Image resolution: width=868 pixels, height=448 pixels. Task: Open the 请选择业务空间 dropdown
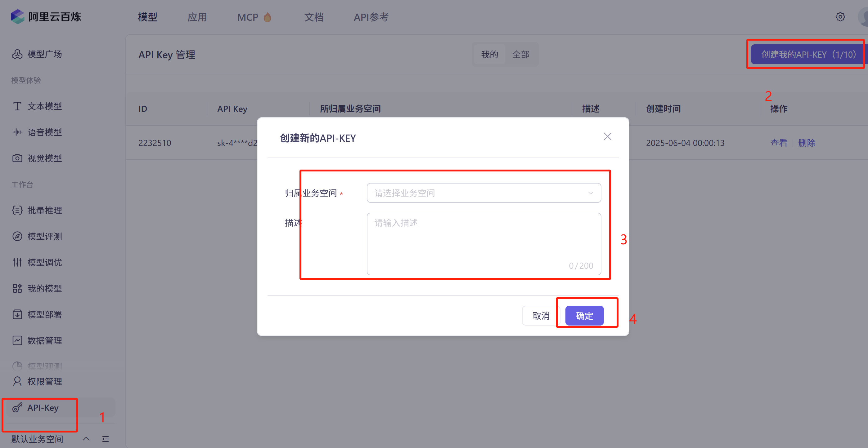pos(483,193)
